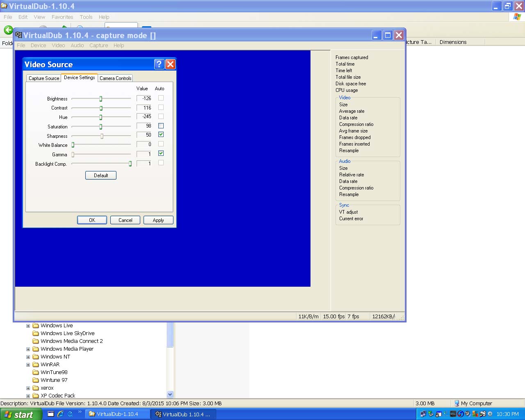Toggle Contrast auto checkbox
The width and height of the screenshot is (525, 420).
point(161,107)
